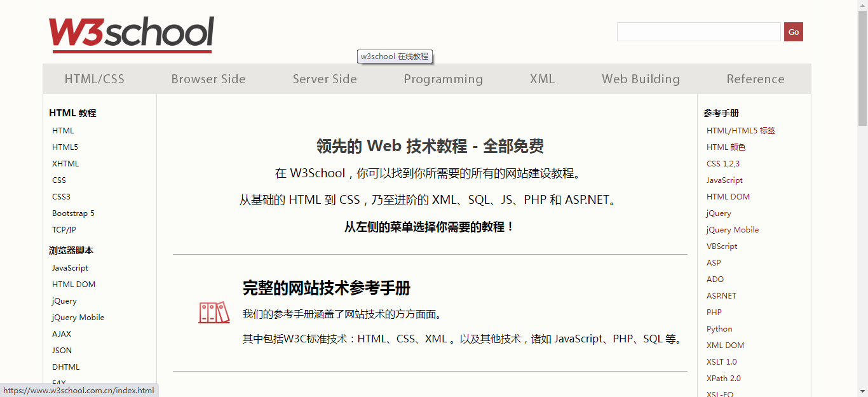Click the Go search button
This screenshot has height=397, width=868.
(x=794, y=32)
